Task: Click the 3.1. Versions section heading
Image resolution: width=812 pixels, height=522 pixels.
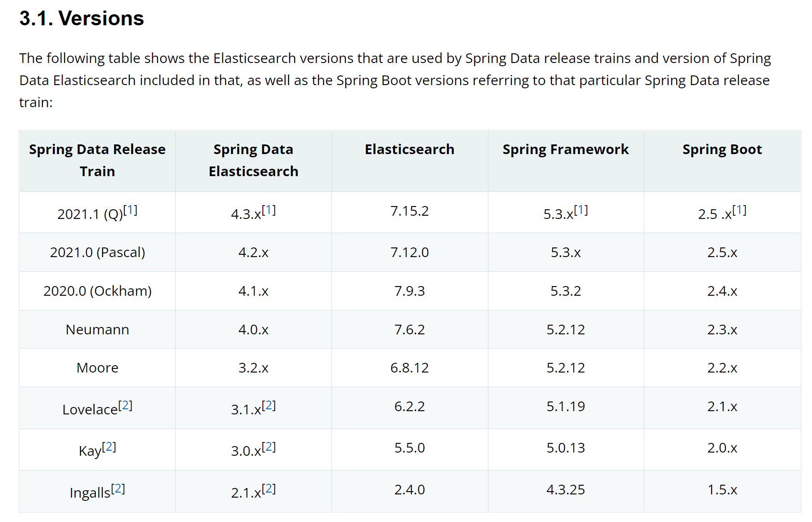Action: pos(81,18)
